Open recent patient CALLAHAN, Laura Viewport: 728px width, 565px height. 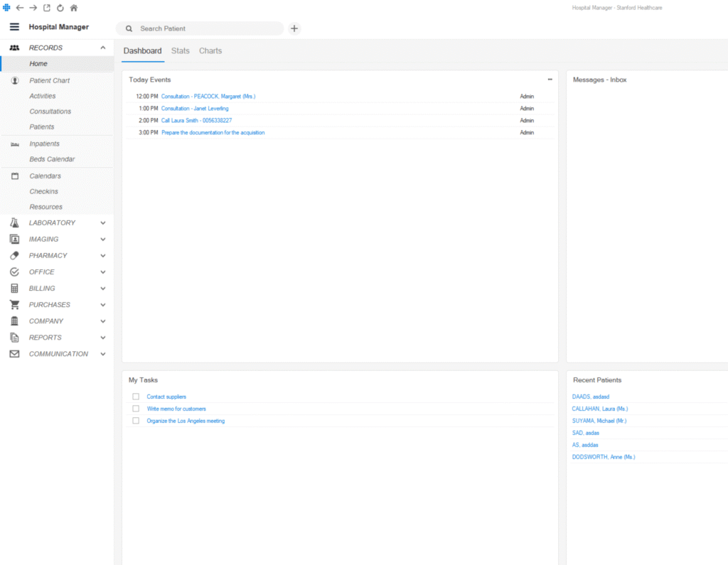tap(599, 409)
